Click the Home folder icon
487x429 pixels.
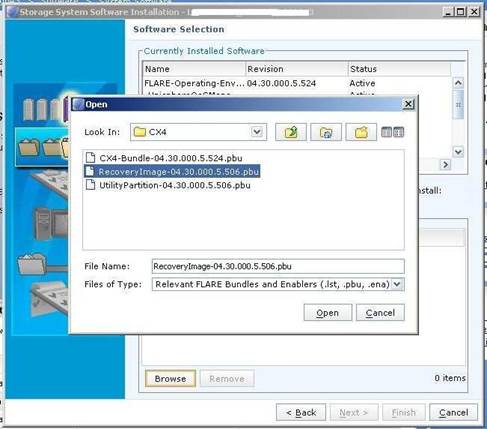point(326,132)
